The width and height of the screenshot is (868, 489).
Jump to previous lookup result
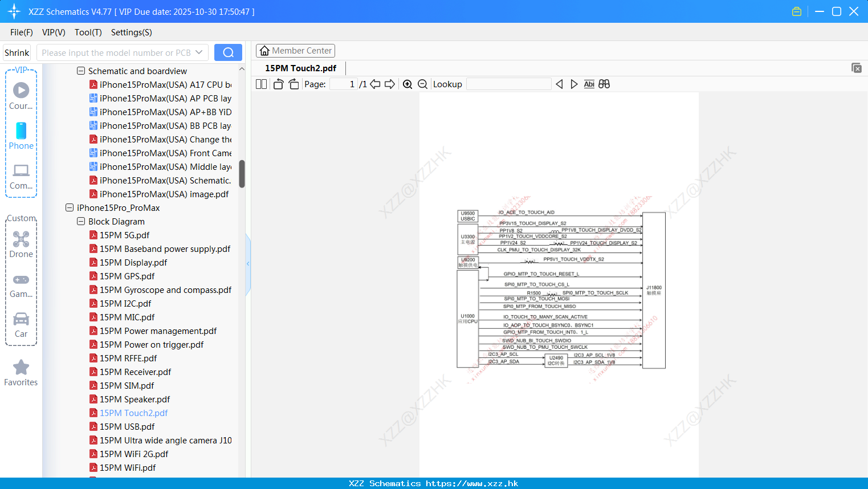click(559, 84)
